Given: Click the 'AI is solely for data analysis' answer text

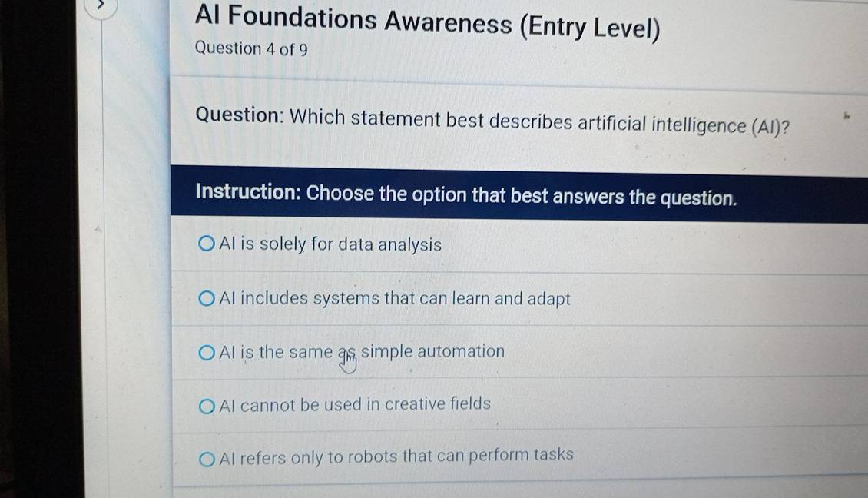Looking at the screenshot, I should tap(330, 245).
